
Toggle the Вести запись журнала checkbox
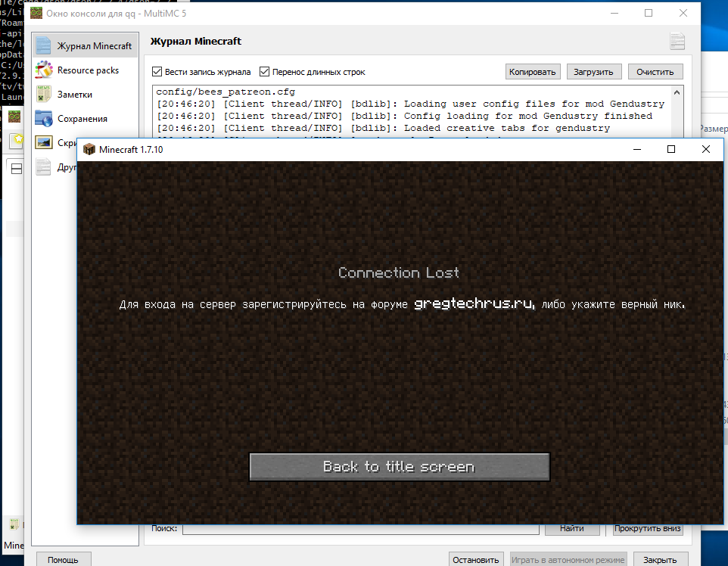coord(157,71)
